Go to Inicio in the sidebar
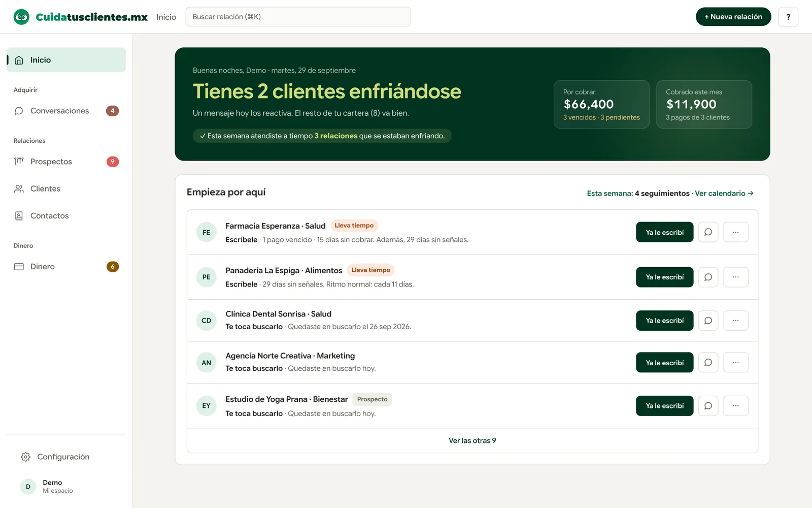 66,60
